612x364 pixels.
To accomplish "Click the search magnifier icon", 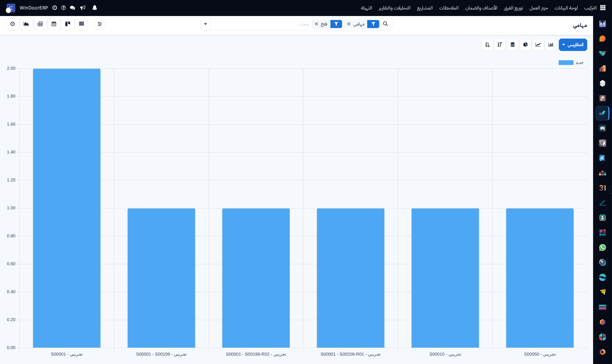I will tap(385, 24).
